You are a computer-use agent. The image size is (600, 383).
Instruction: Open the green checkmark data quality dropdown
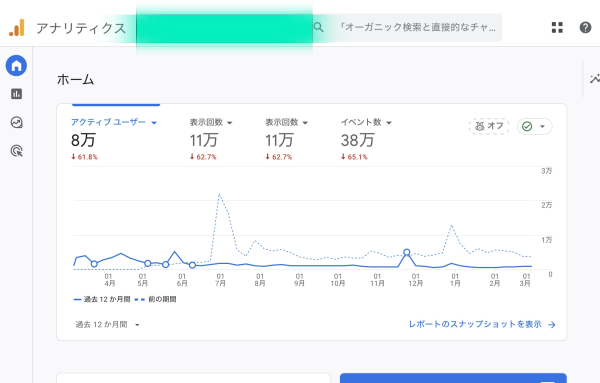(x=535, y=126)
